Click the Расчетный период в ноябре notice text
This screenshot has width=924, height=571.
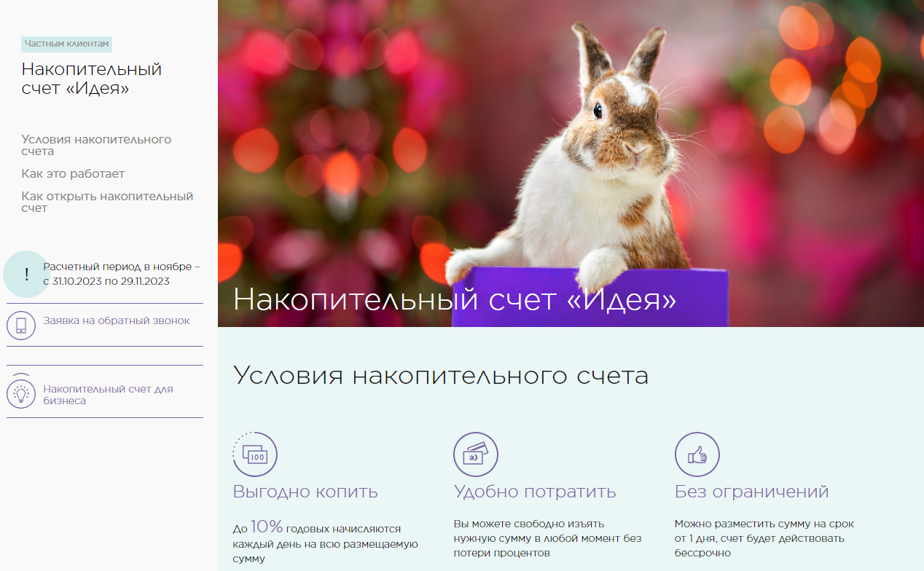(122, 274)
